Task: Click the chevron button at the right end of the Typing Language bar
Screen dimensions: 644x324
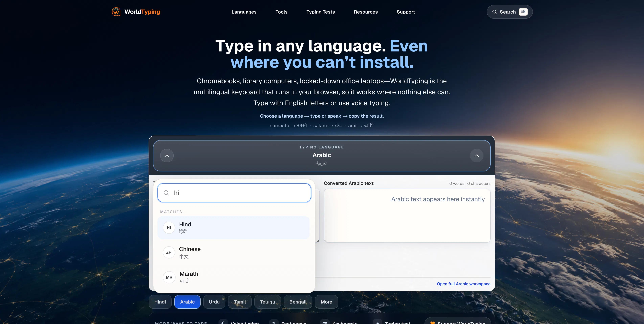Action: [x=477, y=156]
